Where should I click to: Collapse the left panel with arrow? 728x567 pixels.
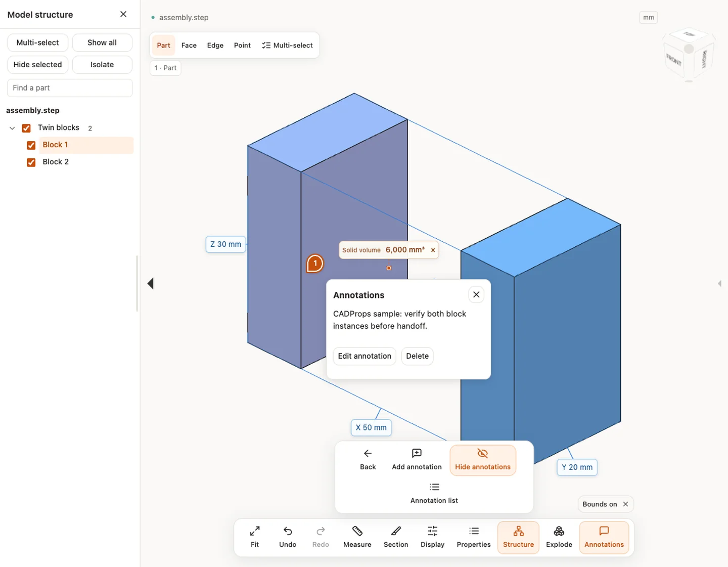click(150, 283)
